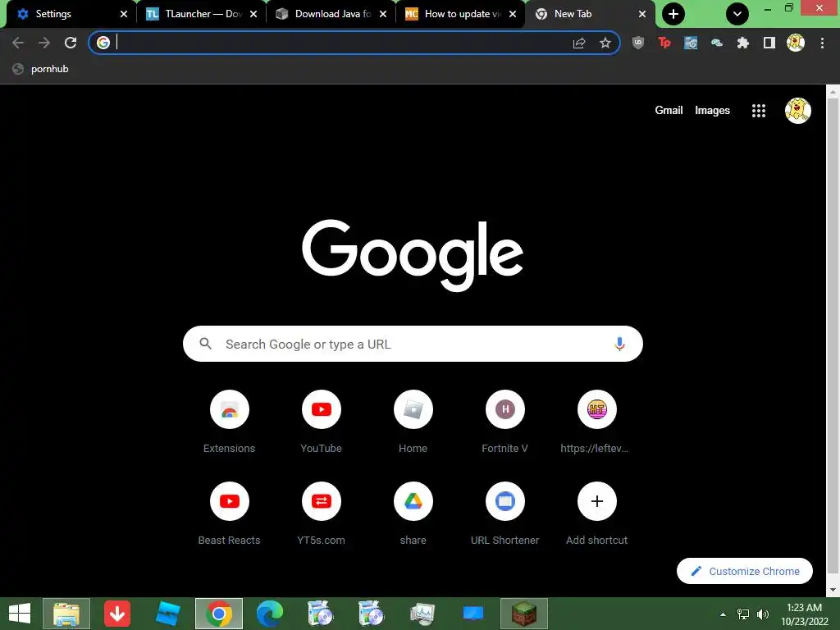Viewport: 840px width, 630px height.
Task: Close the How to update tab
Action: (x=513, y=14)
